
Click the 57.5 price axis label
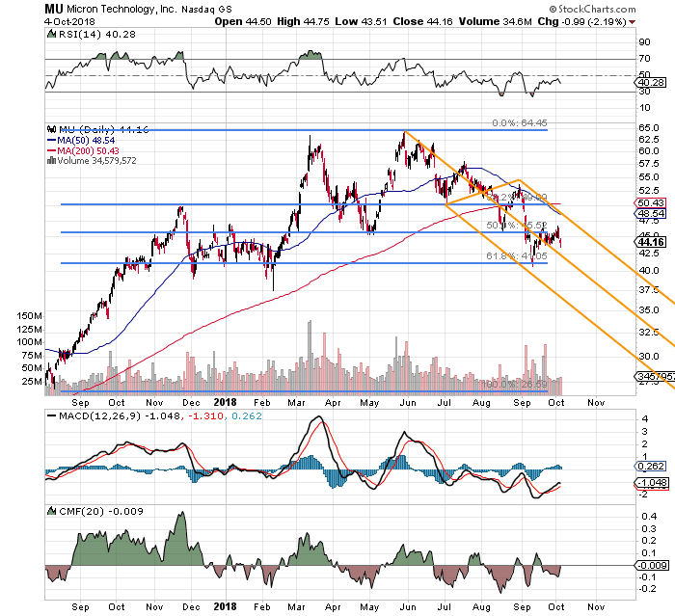[x=649, y=164]
